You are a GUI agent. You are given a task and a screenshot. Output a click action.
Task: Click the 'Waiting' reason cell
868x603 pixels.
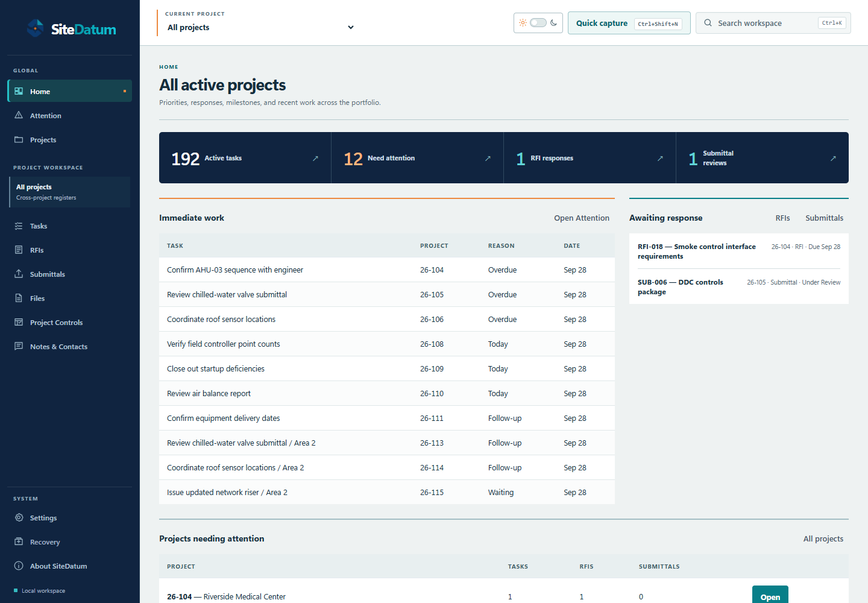(501, 492)
